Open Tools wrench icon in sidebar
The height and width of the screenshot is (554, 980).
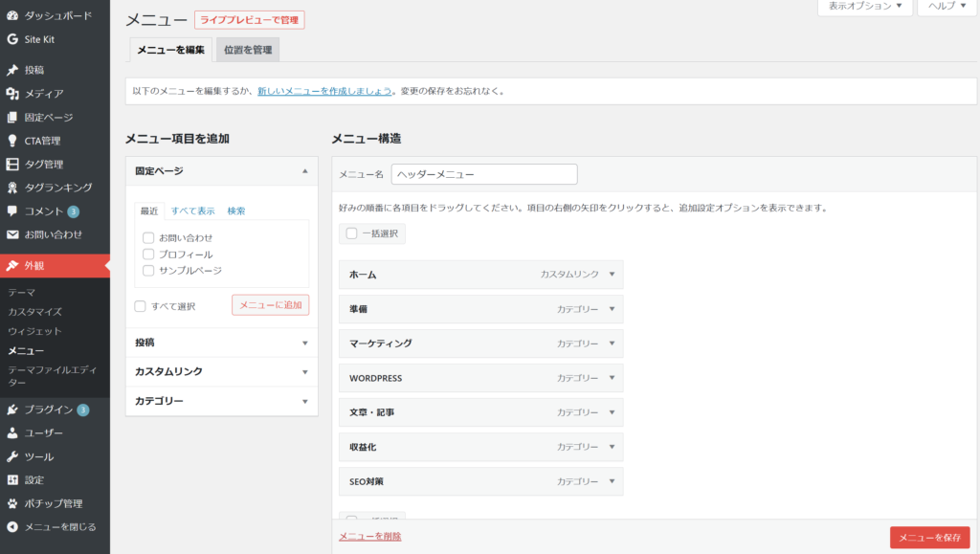[x=12, y=456]
